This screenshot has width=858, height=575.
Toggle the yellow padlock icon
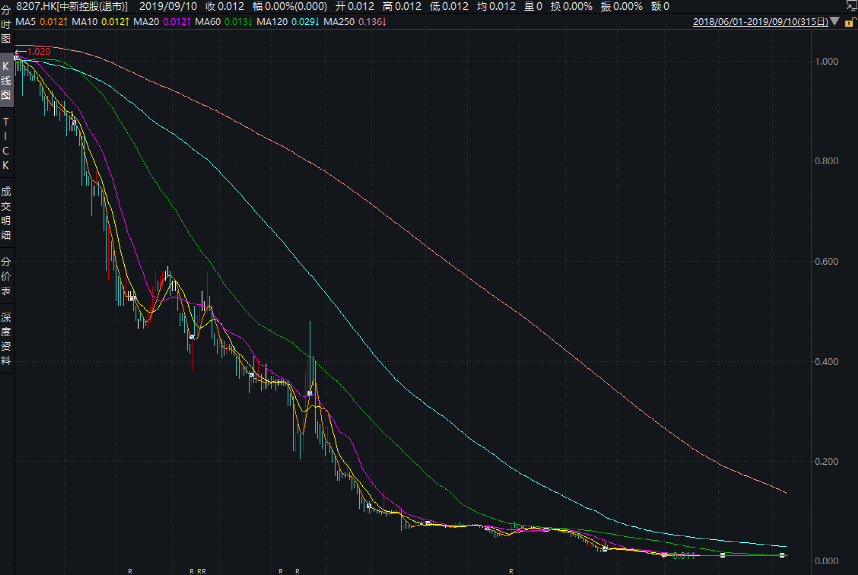click(850, 22)
